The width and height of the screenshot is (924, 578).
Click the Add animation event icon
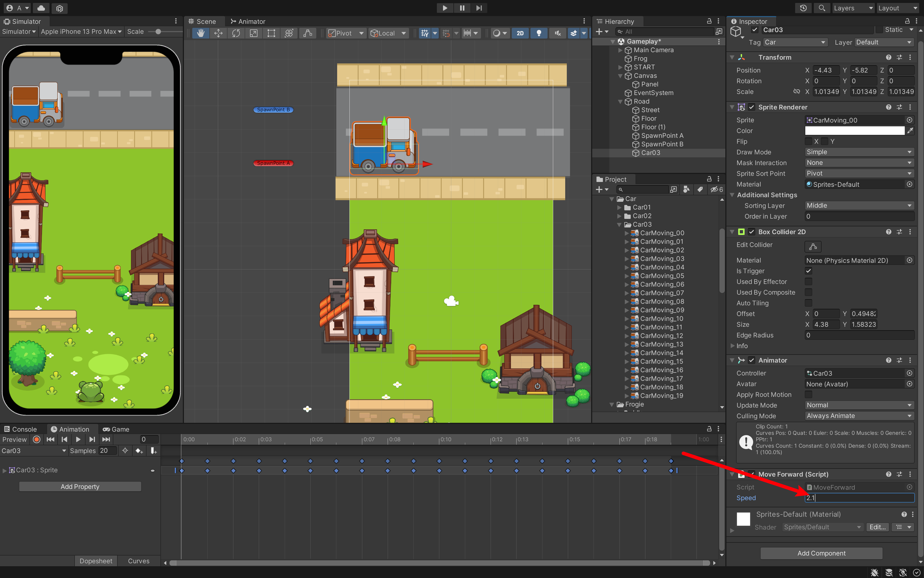click(x=153, y=451)
